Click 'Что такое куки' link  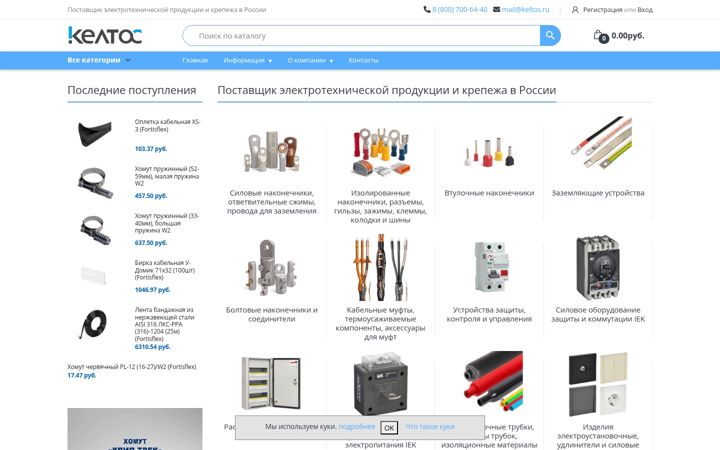pyautogui.click(x=430, y=427)
